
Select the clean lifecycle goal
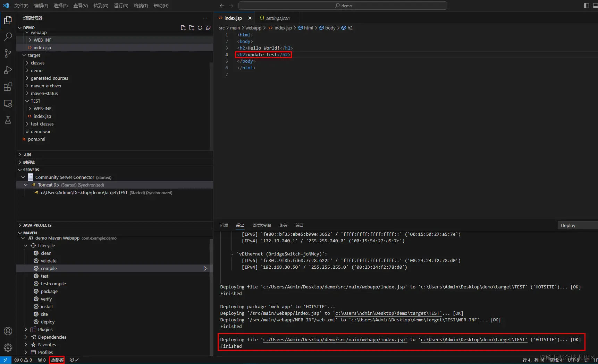coord(46,253)
